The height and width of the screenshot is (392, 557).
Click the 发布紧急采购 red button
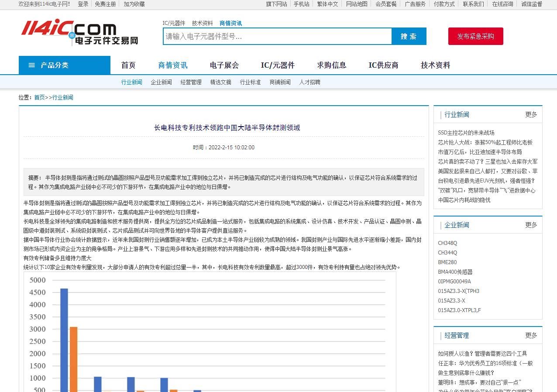(475, 36)
